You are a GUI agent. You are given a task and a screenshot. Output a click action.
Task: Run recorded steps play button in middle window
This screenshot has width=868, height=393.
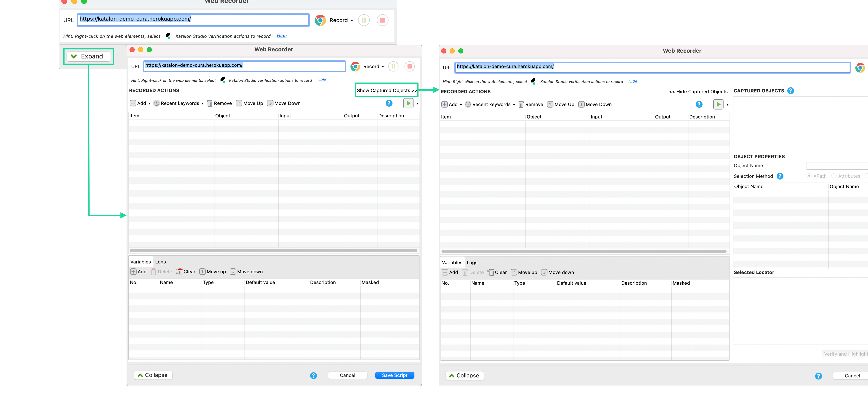pos(408,103)
